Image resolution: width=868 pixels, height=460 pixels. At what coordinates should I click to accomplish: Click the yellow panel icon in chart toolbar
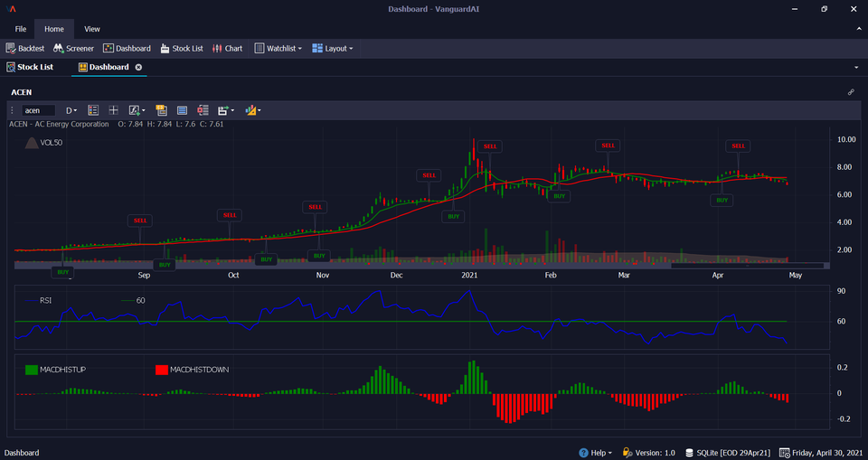[161, 110]
